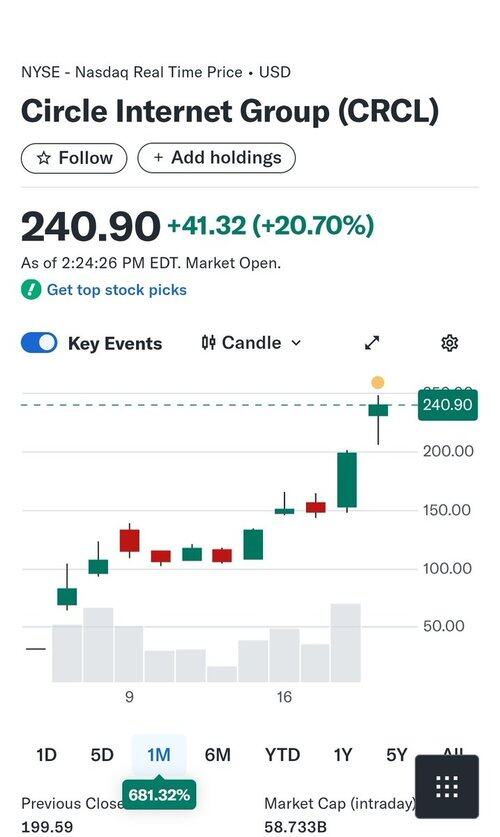Image resolution: width=500 pixels, height=837 pixels.
Task: Select the 1Y range tab
Action: [343, 755]
